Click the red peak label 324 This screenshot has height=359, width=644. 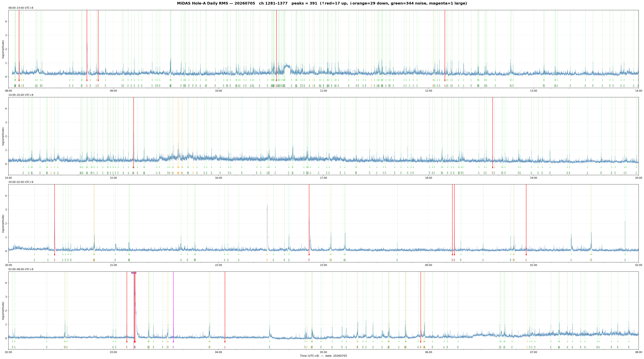click(127, 347)
